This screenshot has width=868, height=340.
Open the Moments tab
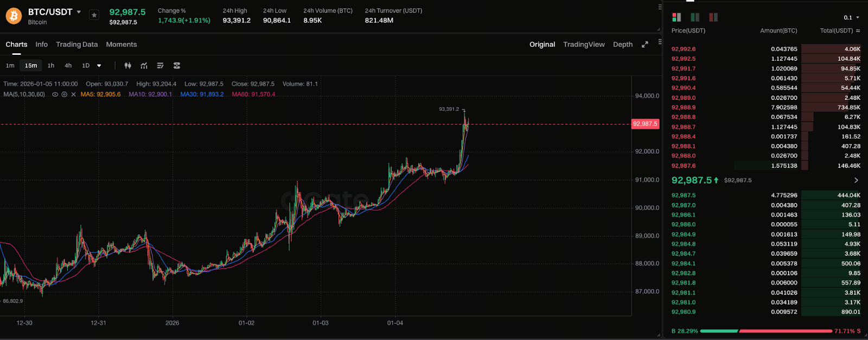coord(122,45)
